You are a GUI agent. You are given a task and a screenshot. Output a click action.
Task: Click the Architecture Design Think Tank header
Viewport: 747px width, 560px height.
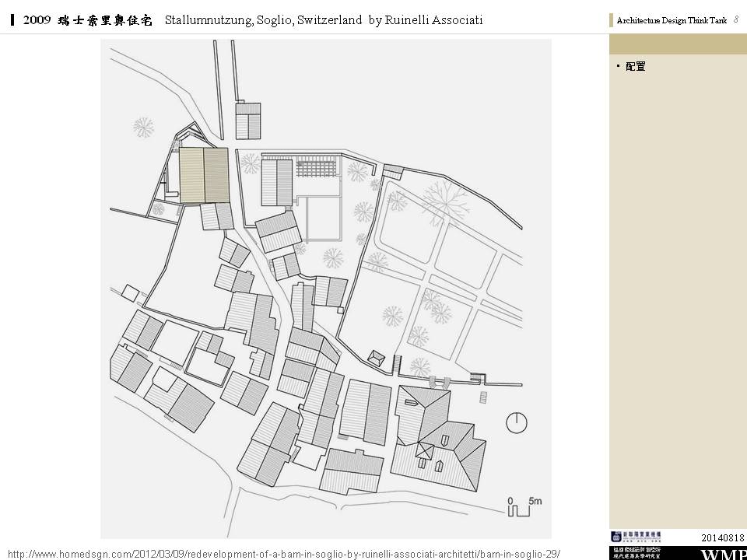tap(671, 21)
